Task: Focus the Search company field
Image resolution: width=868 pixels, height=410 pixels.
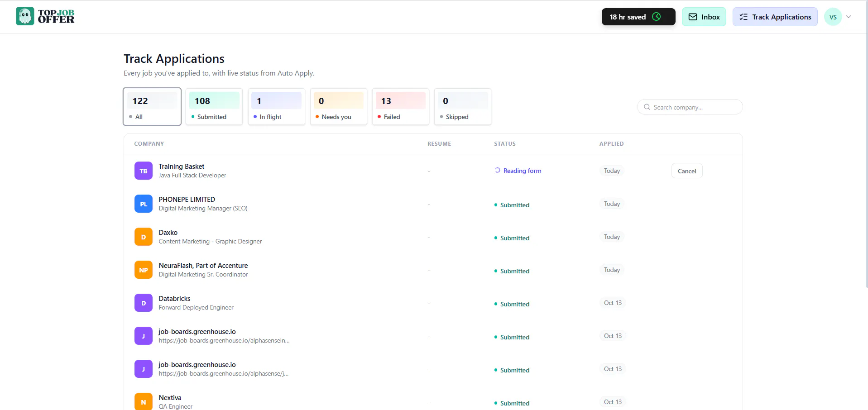Action: (690, 107)
